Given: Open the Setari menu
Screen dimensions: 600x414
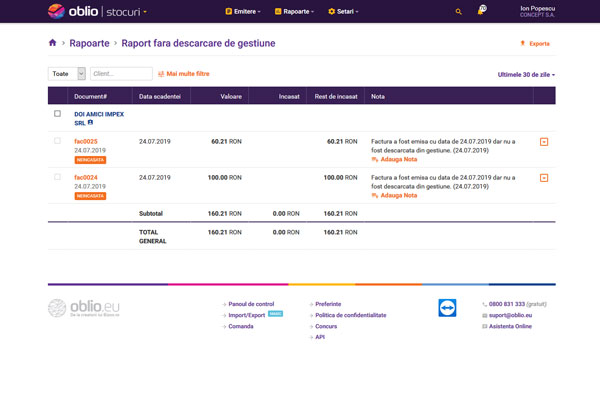Looking at the screenshot, I should pos(343,11).
